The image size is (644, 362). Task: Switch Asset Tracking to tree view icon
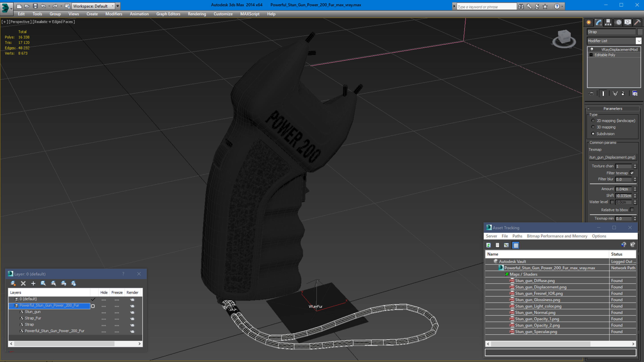point(506,245)
